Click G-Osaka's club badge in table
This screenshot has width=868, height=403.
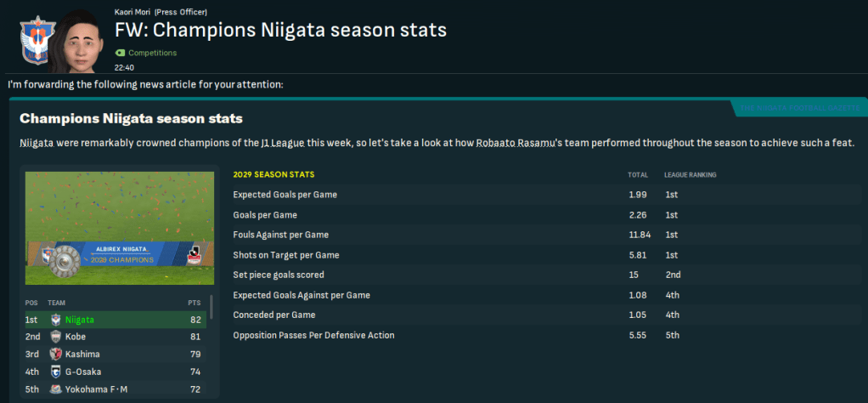point(55,372)
